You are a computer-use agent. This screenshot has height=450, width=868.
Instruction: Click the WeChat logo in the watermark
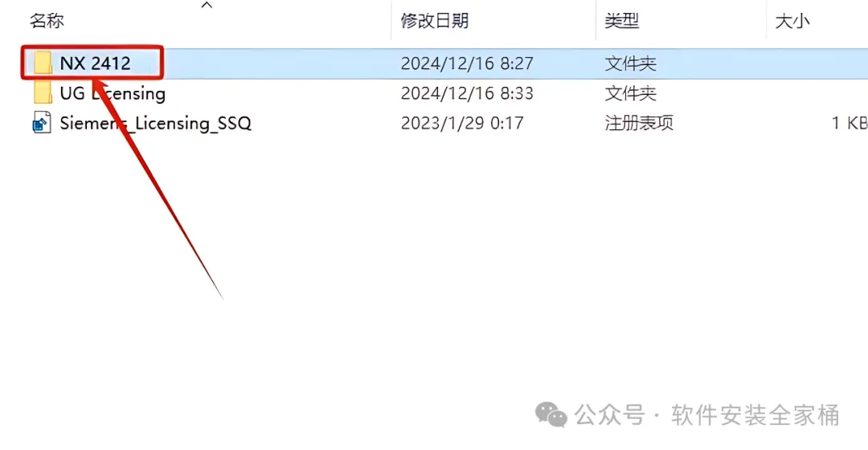pyautogui.click(x=551, y=415)
